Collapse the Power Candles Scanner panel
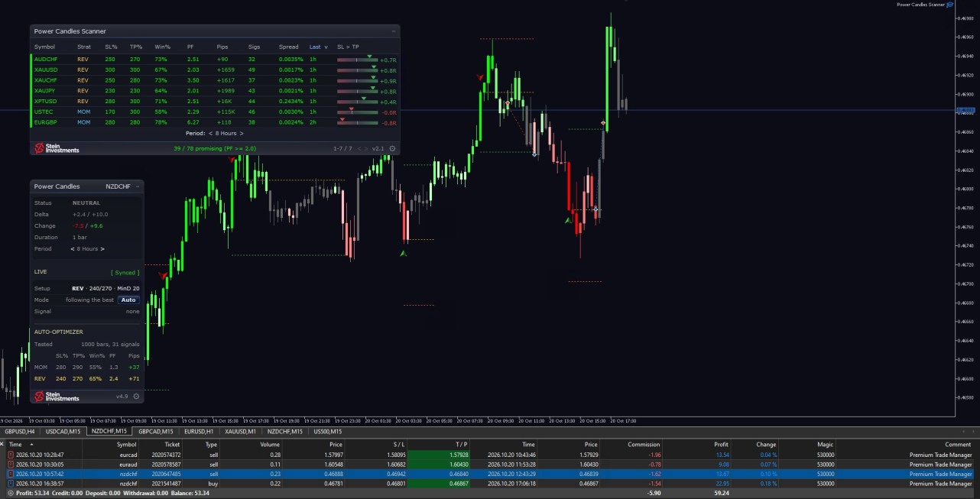Viewport: 980px width, 499px height. click(x=394, y=31)
